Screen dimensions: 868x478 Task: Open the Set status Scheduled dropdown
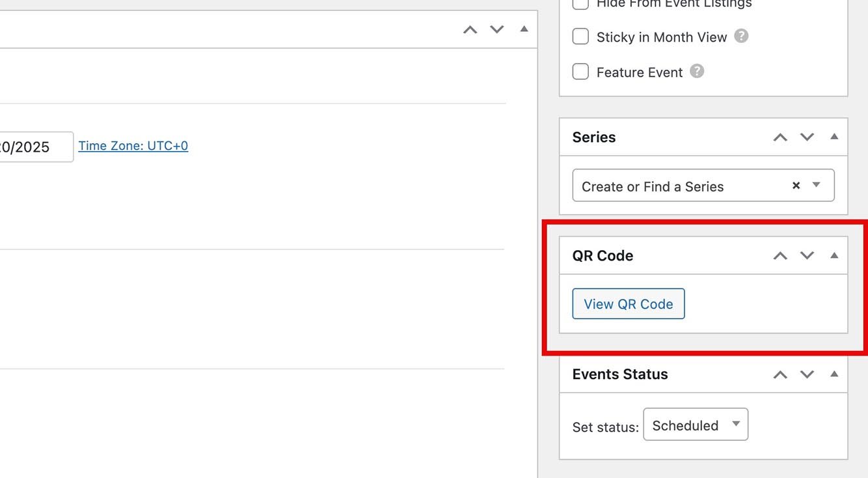(695, 425)
